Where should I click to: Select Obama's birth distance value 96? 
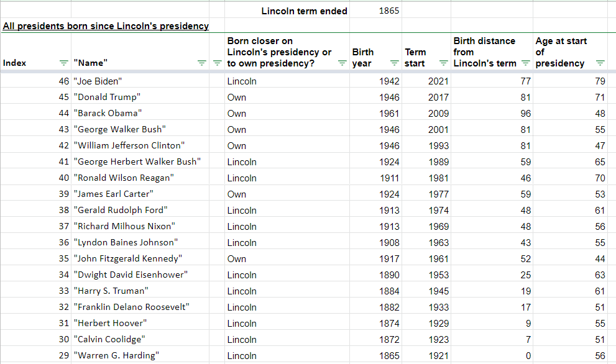492,113
